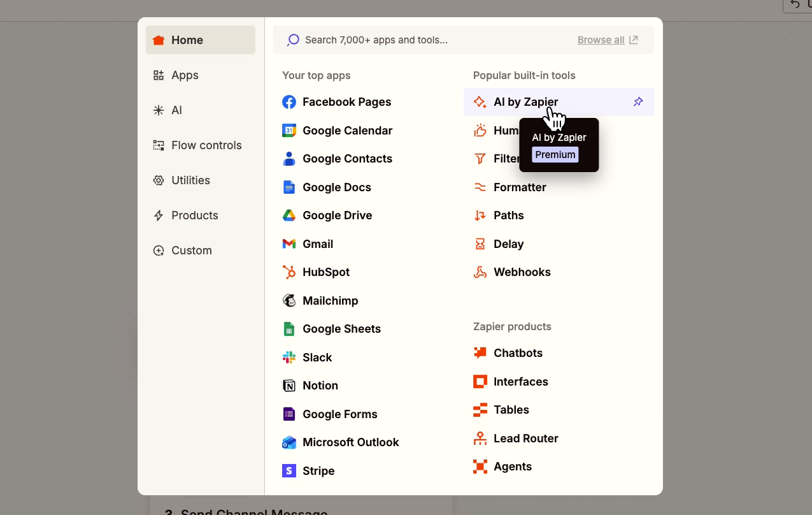Select Gmail label text
812x515 pixels.
coord(318,244)
